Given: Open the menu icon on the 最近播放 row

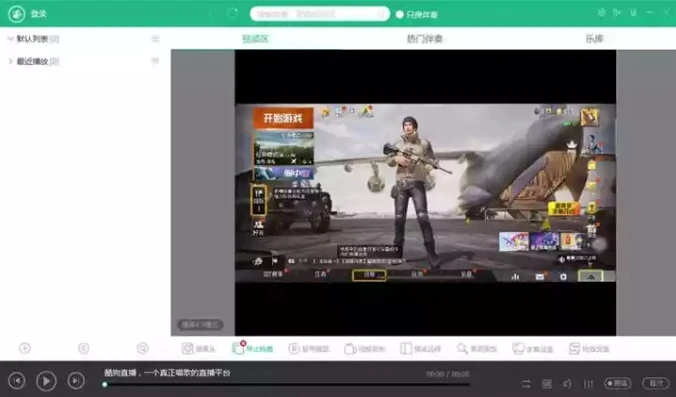Looking at the screenshot, I should 155,61.
